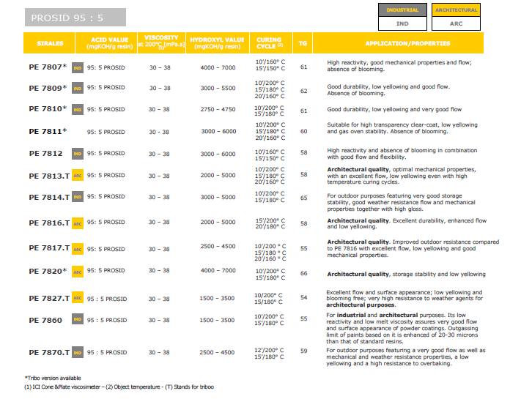Click the PROSID 95 : 5 title banner
The width and height of the screenshot is (532, 399).
pyautogui.click(x=75, y=17)
